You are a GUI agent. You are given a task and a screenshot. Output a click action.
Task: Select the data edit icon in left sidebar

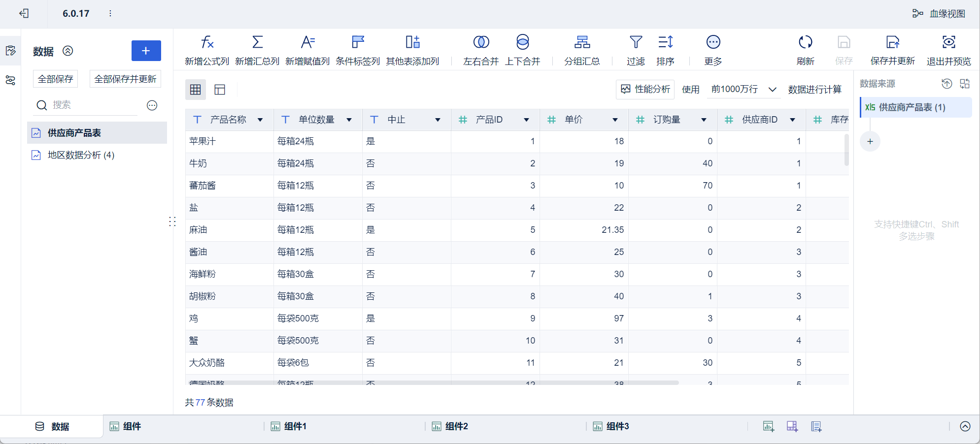[10, 51]
